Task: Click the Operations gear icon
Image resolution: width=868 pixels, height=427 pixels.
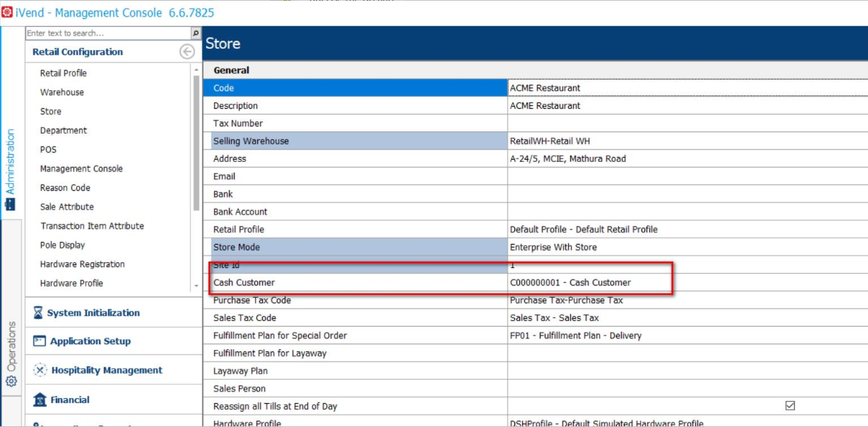Action: [11, 381]
